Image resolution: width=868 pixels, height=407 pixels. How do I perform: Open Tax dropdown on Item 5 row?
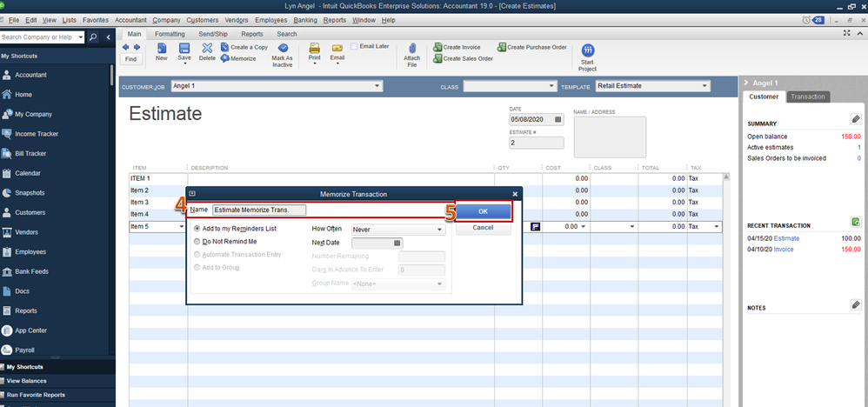(717, 226)
